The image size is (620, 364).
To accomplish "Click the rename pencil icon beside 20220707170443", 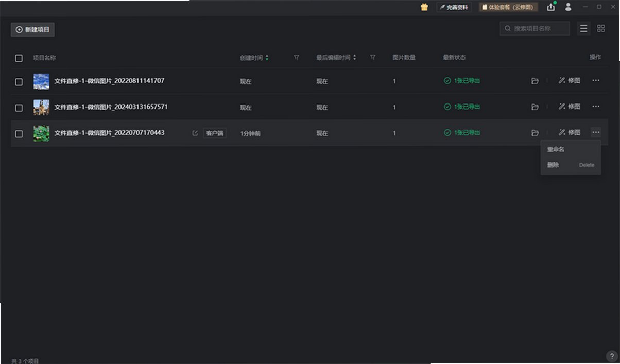I will 195,133.
